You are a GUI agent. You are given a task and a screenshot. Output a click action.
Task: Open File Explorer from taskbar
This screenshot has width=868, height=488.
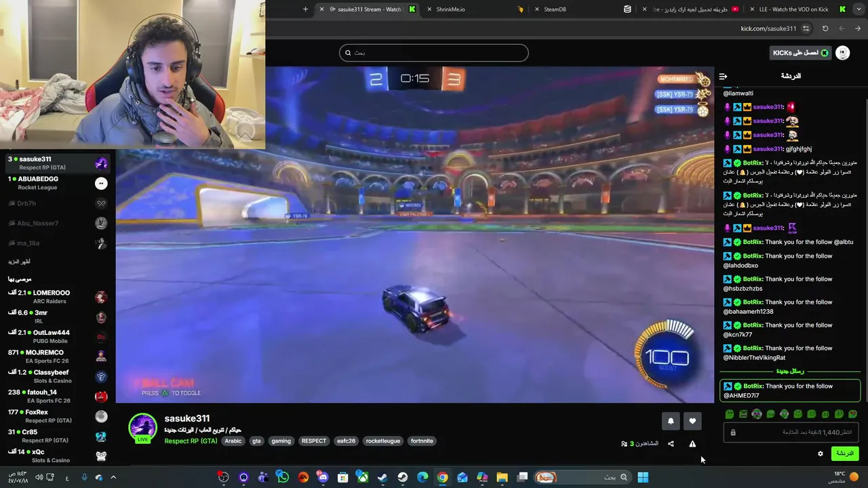coord(502,477)
